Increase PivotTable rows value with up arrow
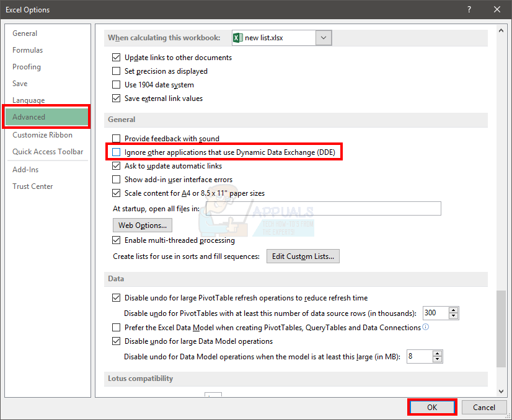Screen dimensions: 512x420 coord(454,310)
